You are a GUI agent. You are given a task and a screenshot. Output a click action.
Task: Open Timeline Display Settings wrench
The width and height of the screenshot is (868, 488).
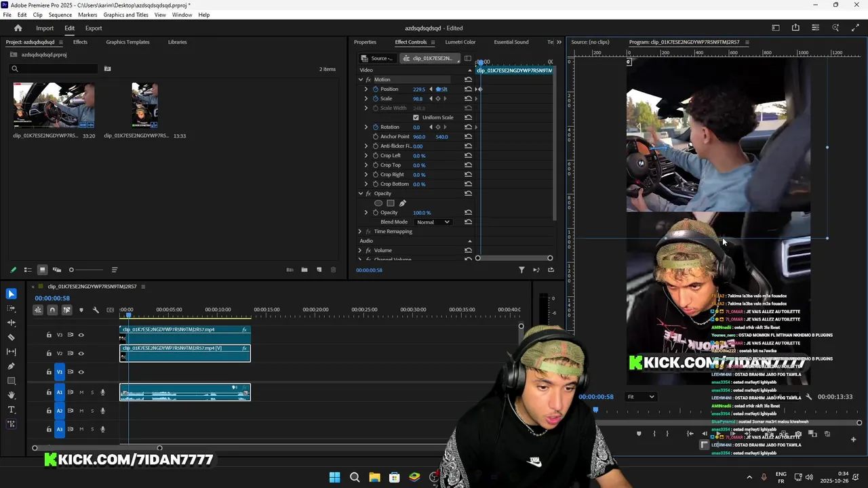click(96, 310)
